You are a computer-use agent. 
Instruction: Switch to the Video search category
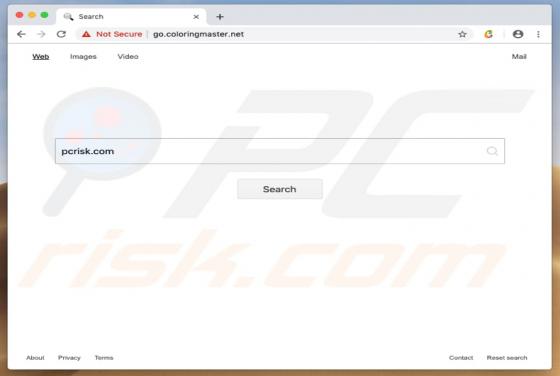[x=128, y=56]
